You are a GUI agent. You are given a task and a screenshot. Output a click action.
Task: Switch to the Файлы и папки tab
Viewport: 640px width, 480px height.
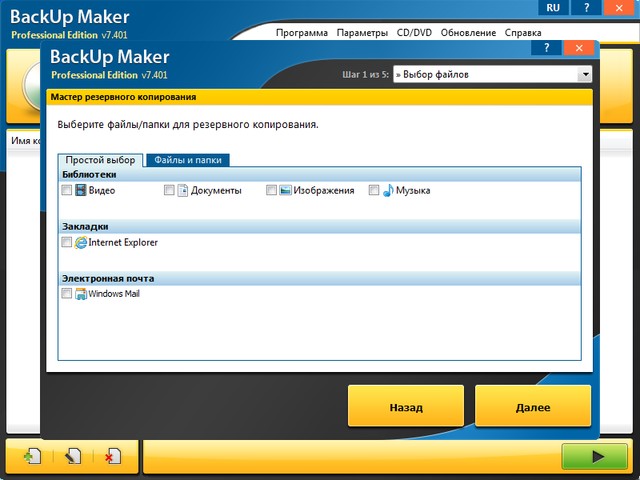point(188,160)
